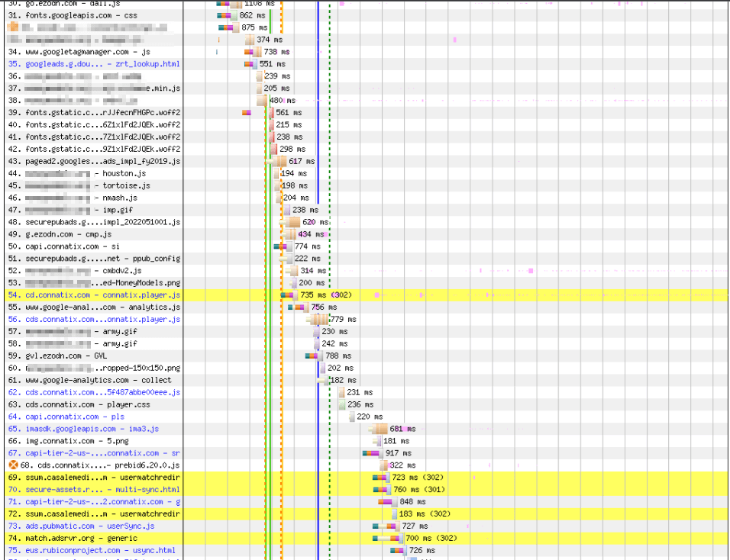
Task: Select row 59 gvl.ezodn.com GVL
Action: (57, 356)
